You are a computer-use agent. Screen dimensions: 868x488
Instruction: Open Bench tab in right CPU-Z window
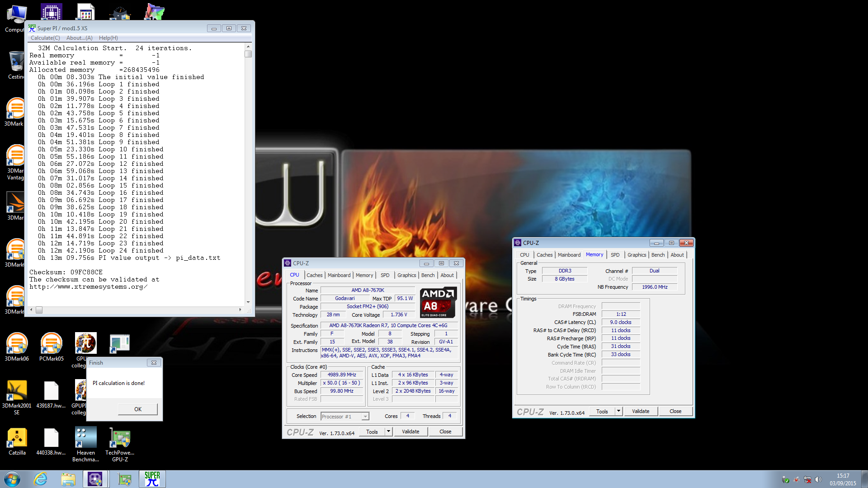tap(658, 255)
